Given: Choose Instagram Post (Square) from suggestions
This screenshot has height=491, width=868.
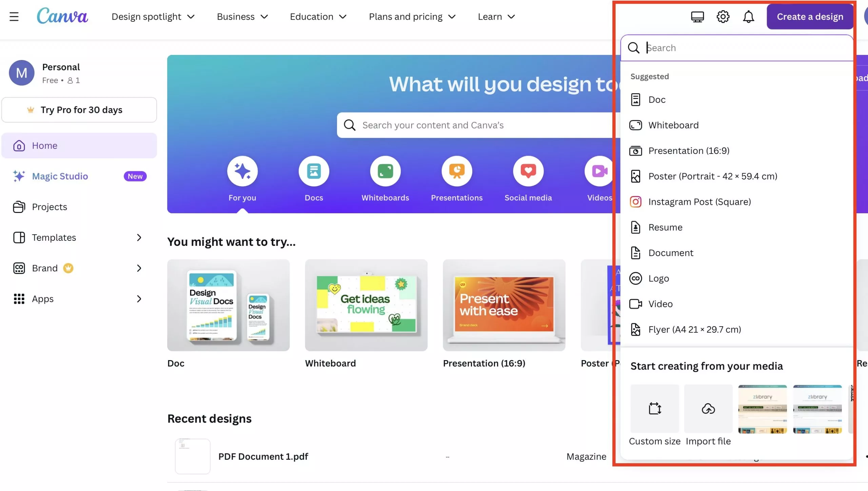Looking at the screenshot, I should 699,202.
